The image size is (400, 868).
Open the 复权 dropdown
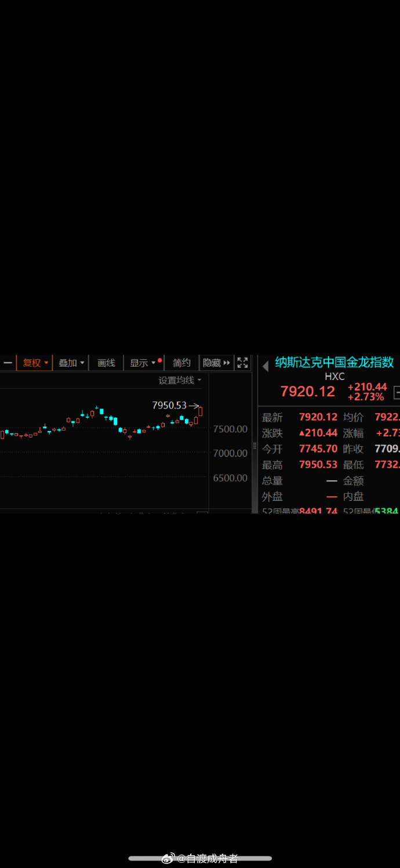(35, 363)
